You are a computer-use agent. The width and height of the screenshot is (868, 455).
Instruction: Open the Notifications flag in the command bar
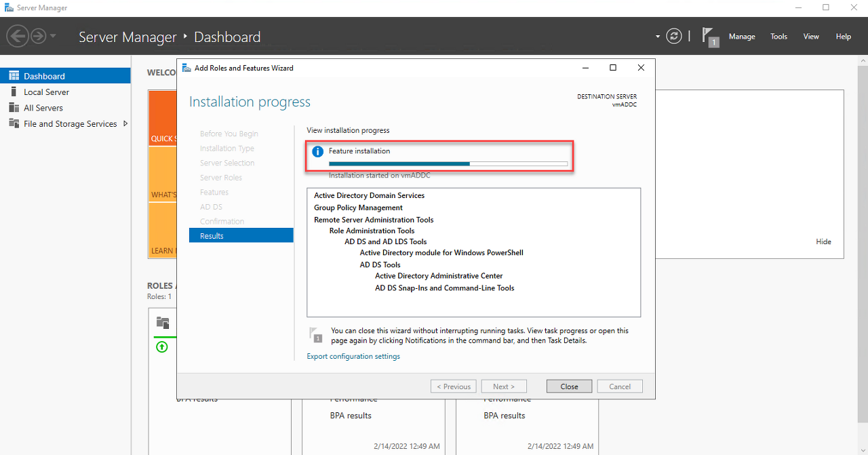tap(709, 37)
